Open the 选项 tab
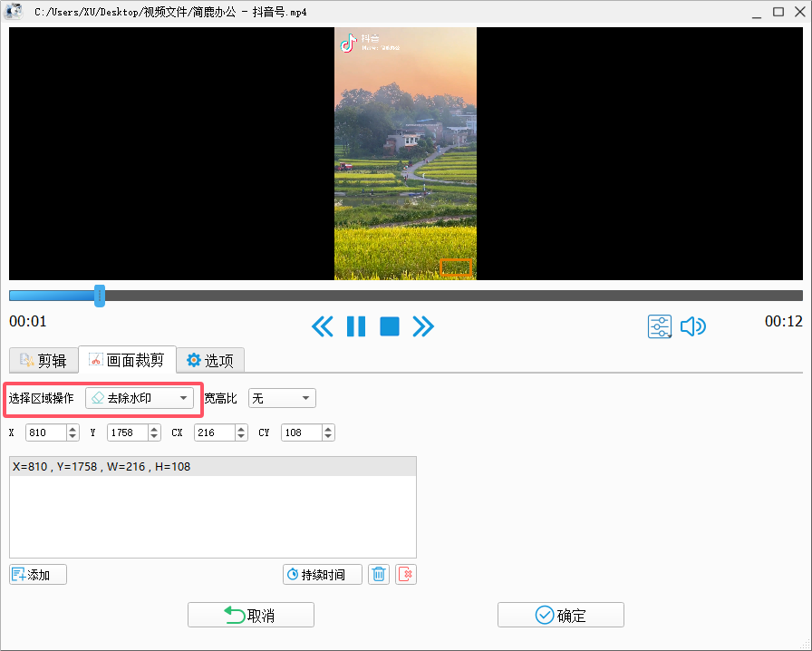This screenshot has width=812, height=651. click(210, 360)
